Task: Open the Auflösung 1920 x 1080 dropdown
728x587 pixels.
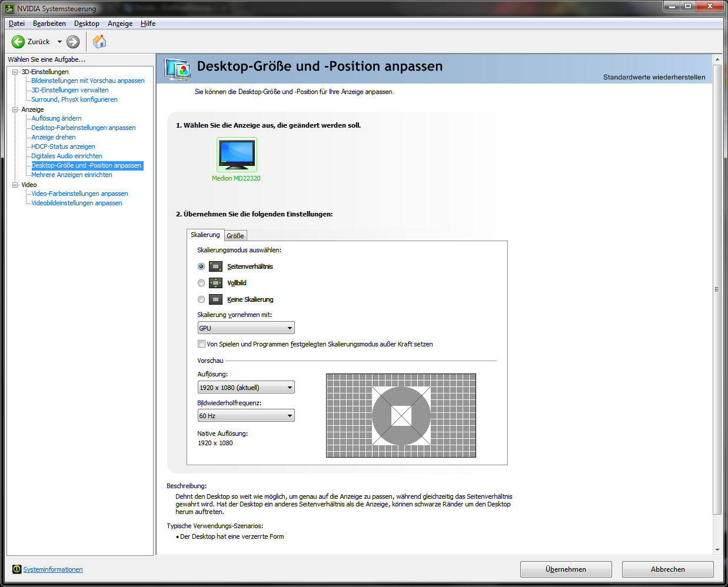Action: (x=246, y=388)
